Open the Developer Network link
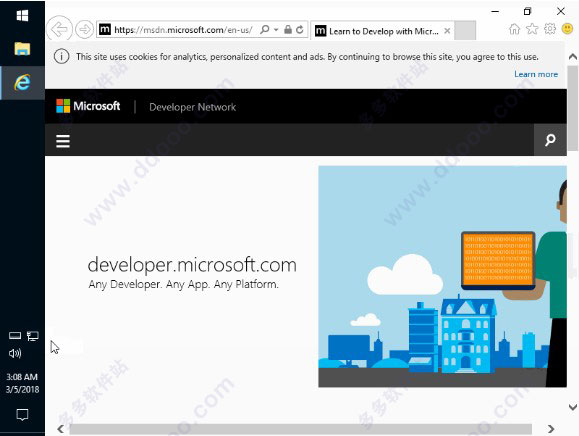 coord(192,107)
